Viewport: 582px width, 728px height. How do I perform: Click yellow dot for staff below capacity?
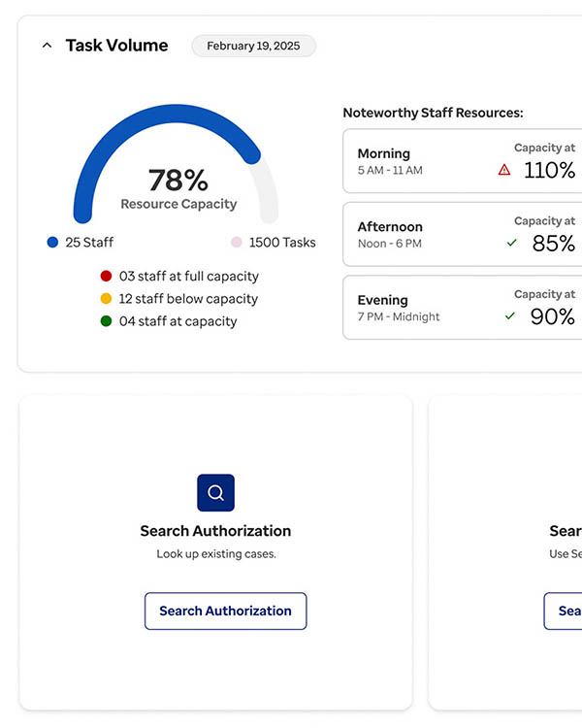(x=106, y=299)
